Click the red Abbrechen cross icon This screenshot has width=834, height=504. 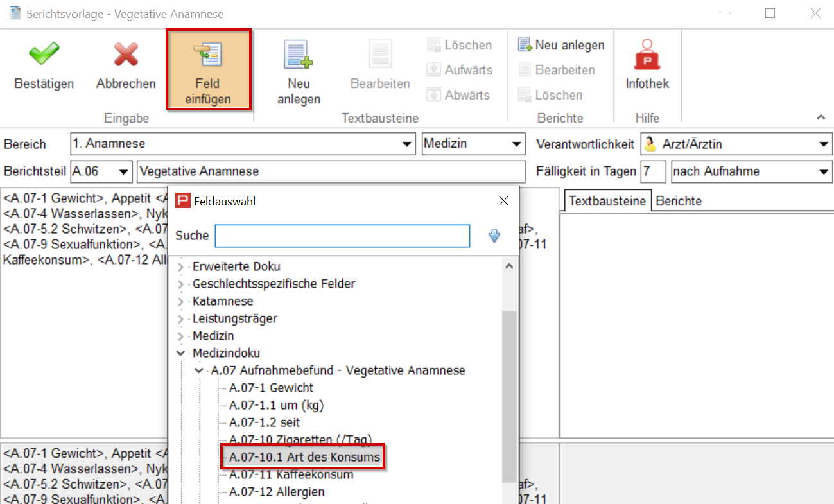click(126, 55)
